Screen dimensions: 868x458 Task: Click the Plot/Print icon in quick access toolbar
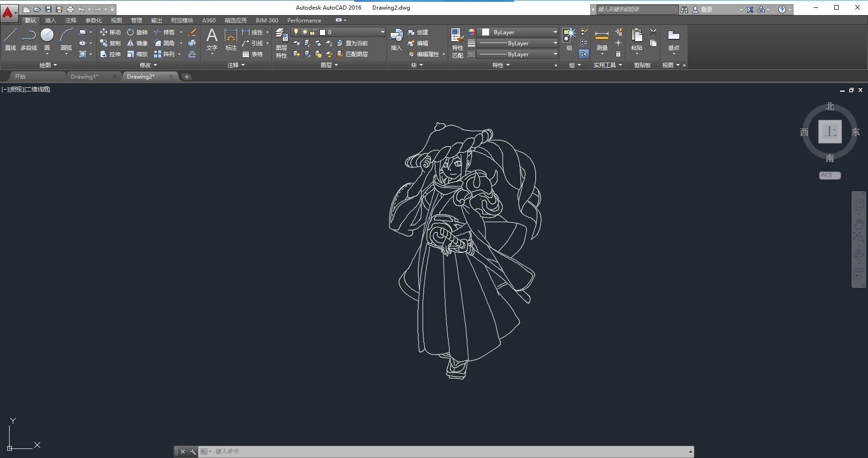click(x=70, y=9)
